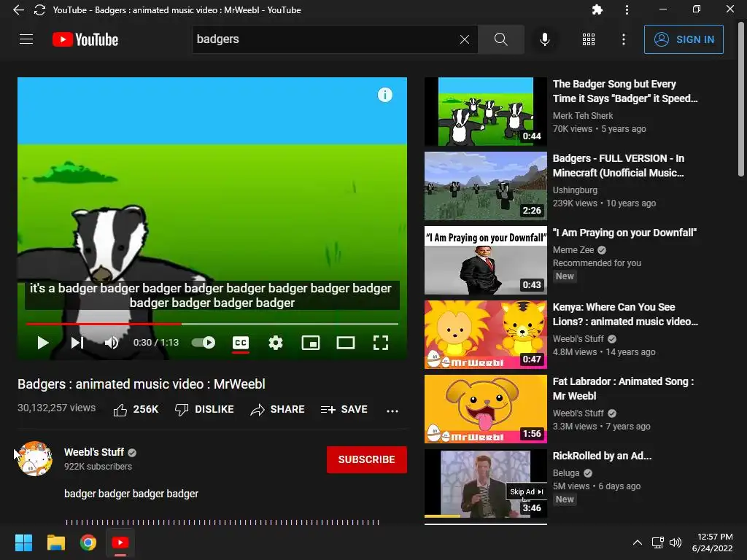This screenshot has height=560, width=747.
Task: Open the network tray icon
Action: click(658, 542)
